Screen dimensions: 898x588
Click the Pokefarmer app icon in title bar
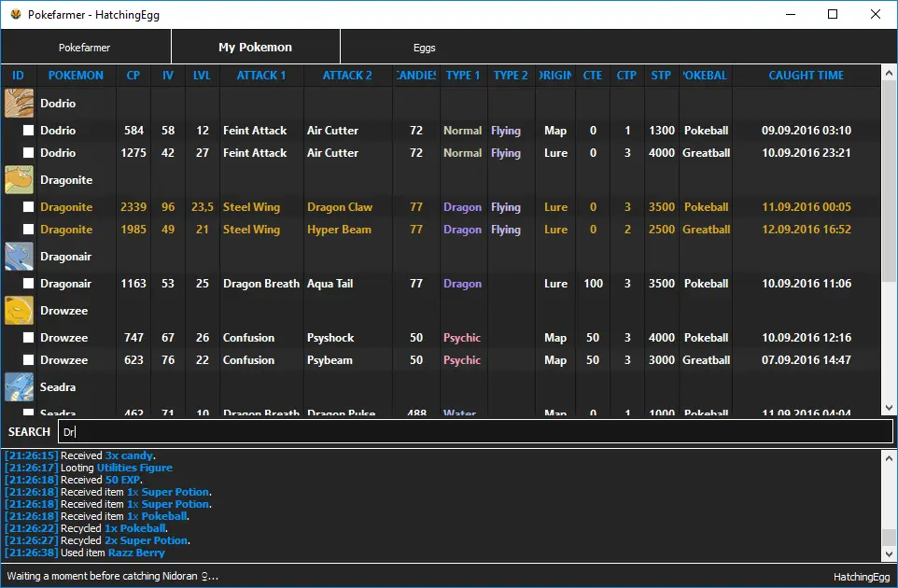(x=16, y=14)
